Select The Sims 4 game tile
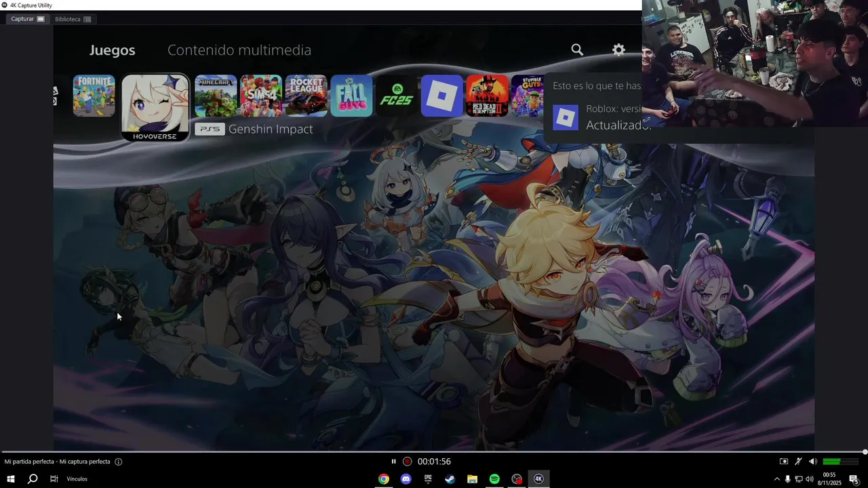The height and width of the screenshot is (488, 868). pyautogui.click(x=261, y=96)
